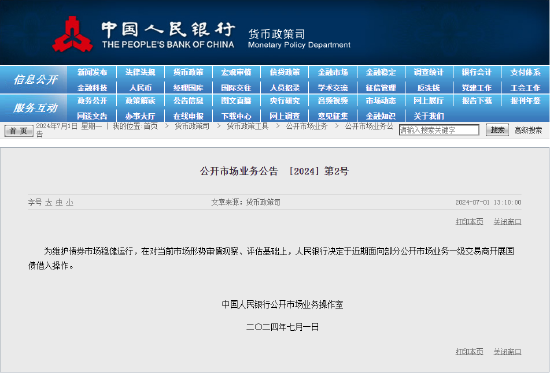550x373 pixels.
Task: Open the 网上调查 menu item
Action: pyautogui.click(x=284, y=116)
